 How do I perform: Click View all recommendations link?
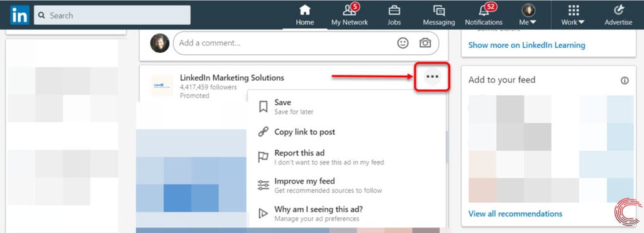coord(515,213)
